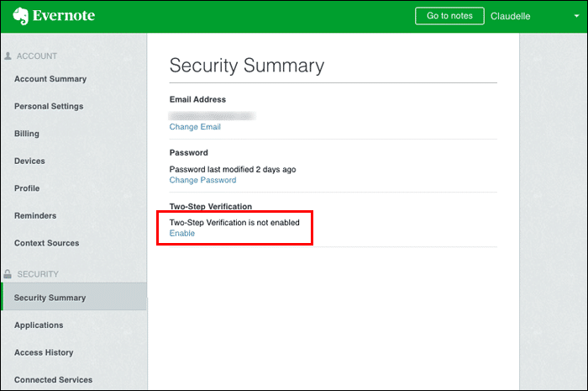Open Connected Services in the sidebar
This screenshot has height=391, width=588.
[x=53, y=380]
